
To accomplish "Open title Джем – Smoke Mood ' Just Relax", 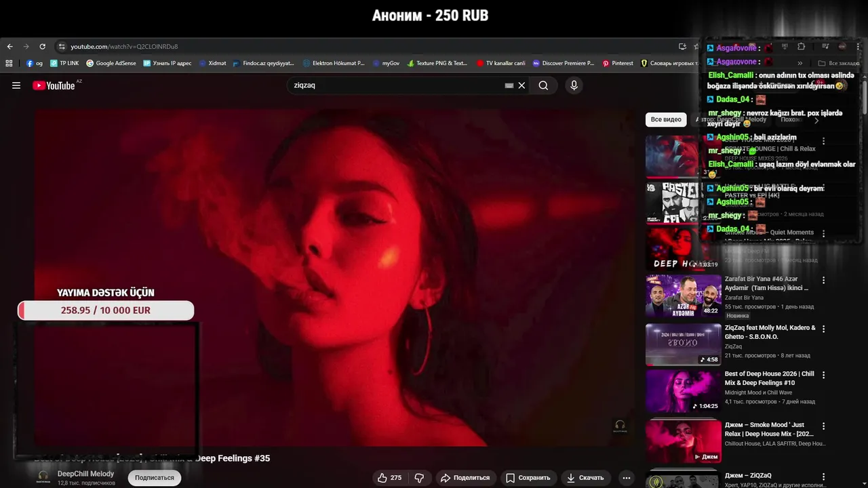I will 769,430.
